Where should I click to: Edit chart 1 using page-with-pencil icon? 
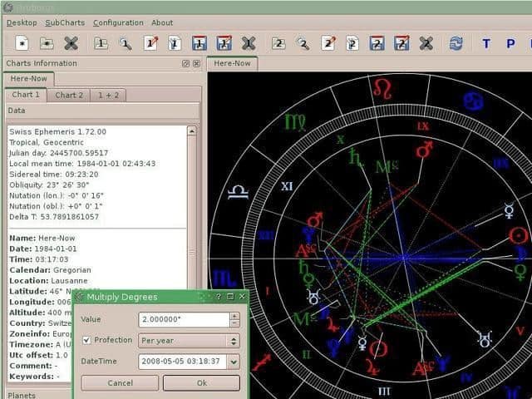click(150, 43)
